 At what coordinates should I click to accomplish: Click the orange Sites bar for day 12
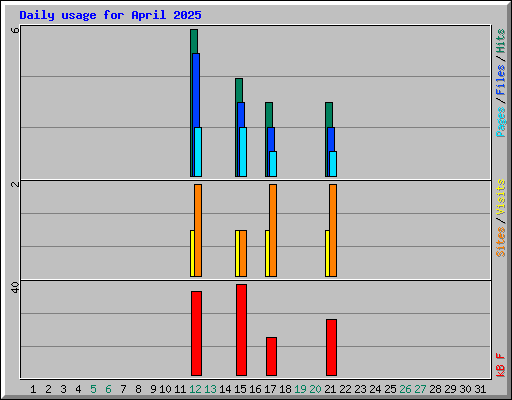[x=198, y=230]
